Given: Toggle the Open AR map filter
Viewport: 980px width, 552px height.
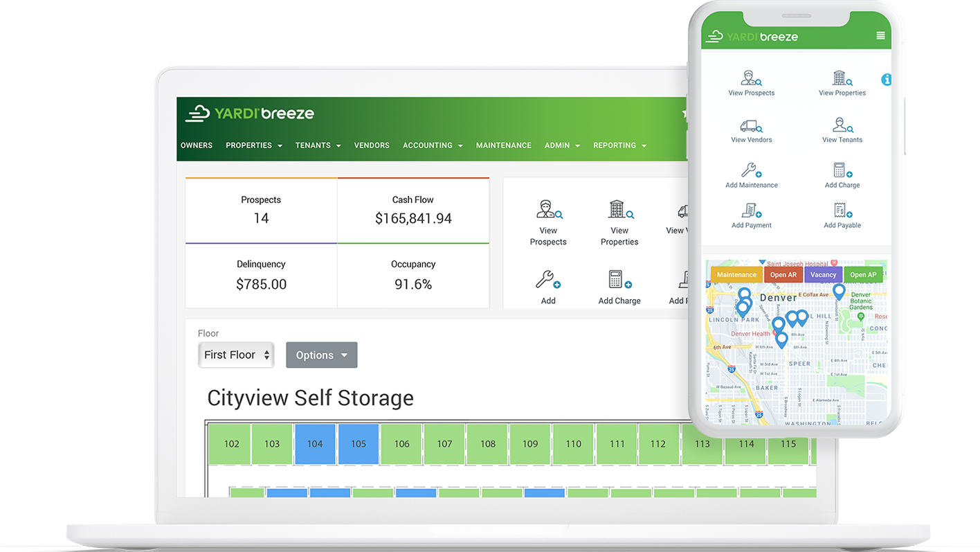Looking at the screenshot, I should pos(783,275).
